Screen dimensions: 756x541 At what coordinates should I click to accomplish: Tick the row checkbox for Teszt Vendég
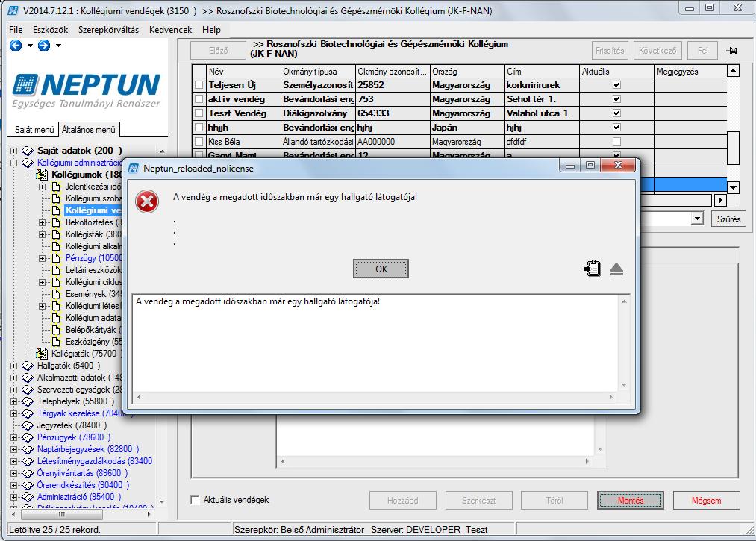tap(199, 113)
